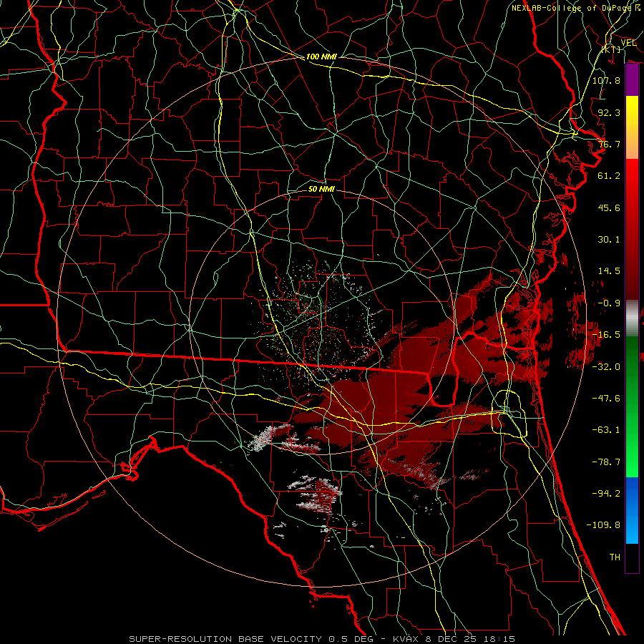
Task: Click the [KT] units label
Action: 611,49
